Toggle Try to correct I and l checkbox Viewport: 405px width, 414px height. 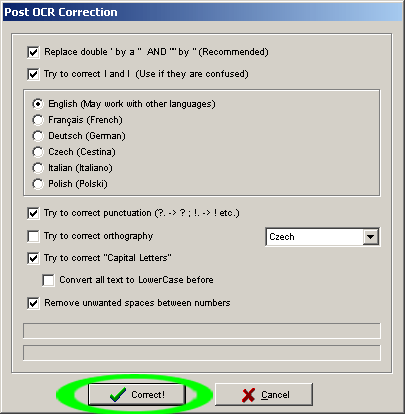[33, 74]
